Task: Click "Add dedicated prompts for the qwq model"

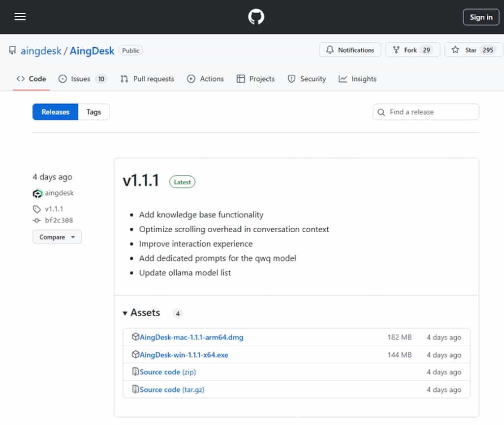Action: 218,258
